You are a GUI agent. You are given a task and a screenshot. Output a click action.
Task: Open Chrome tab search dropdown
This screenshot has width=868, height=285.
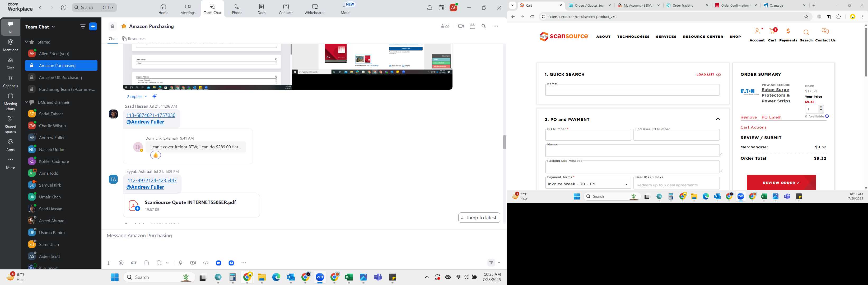point(512,5)
